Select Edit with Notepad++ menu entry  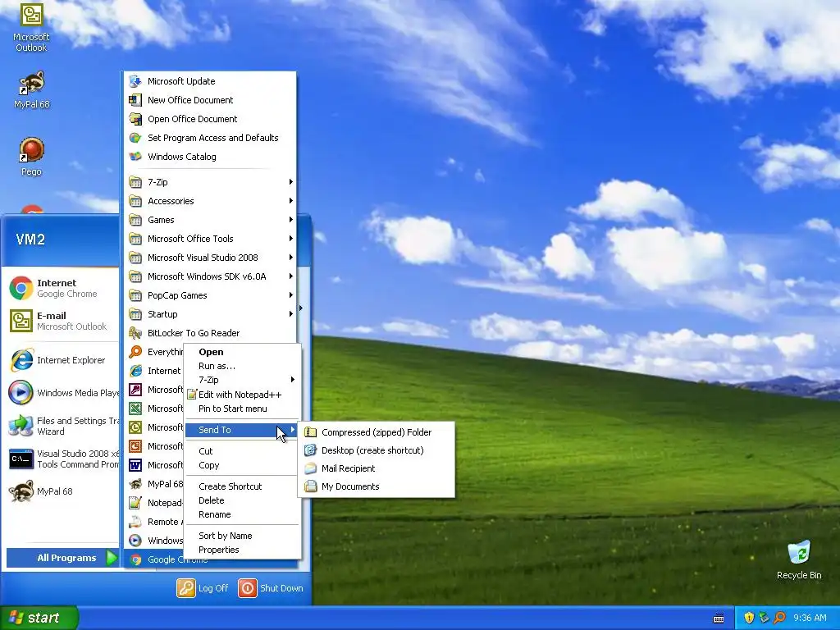242,395
